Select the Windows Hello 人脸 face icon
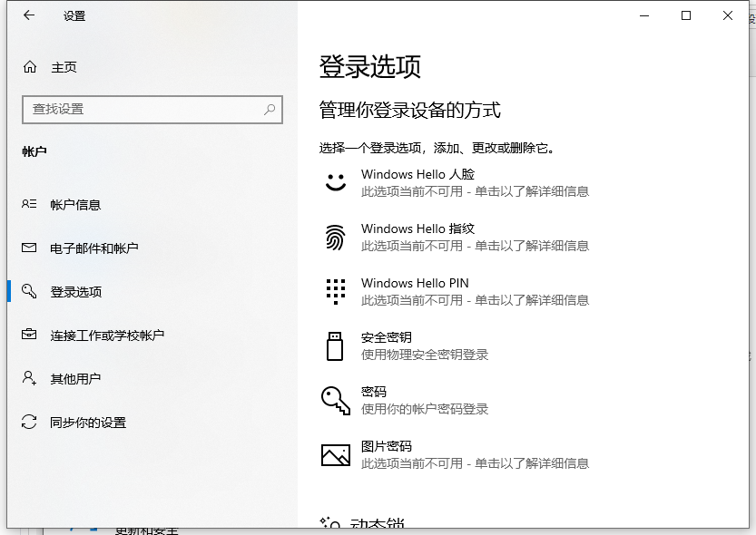Image resolution: width=756 pixels, height=535 pixels. coord(335,182)
